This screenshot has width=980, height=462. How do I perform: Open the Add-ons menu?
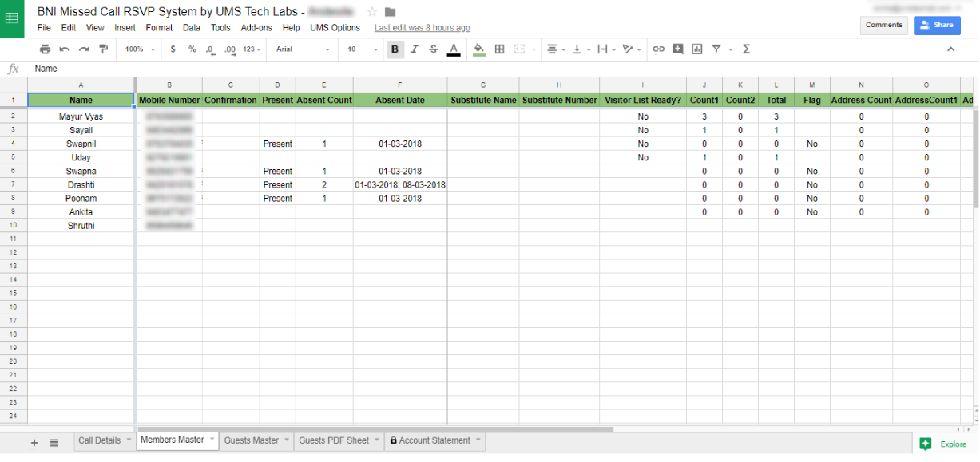click(x=256, y=28)
